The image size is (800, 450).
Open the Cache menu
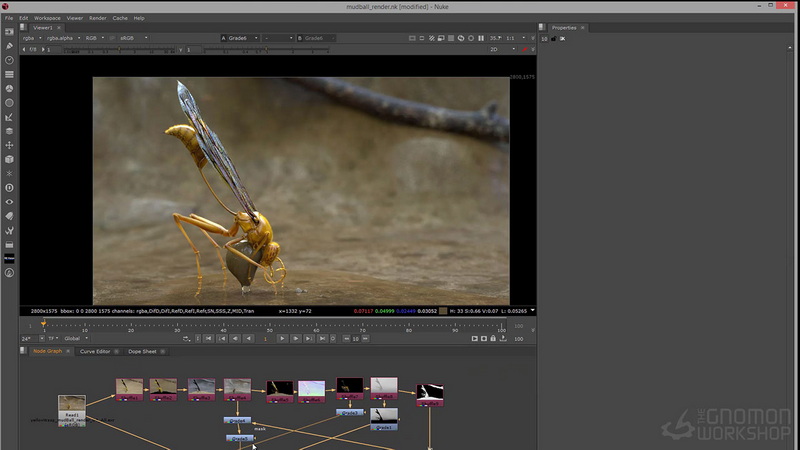[x=120, y=18]
